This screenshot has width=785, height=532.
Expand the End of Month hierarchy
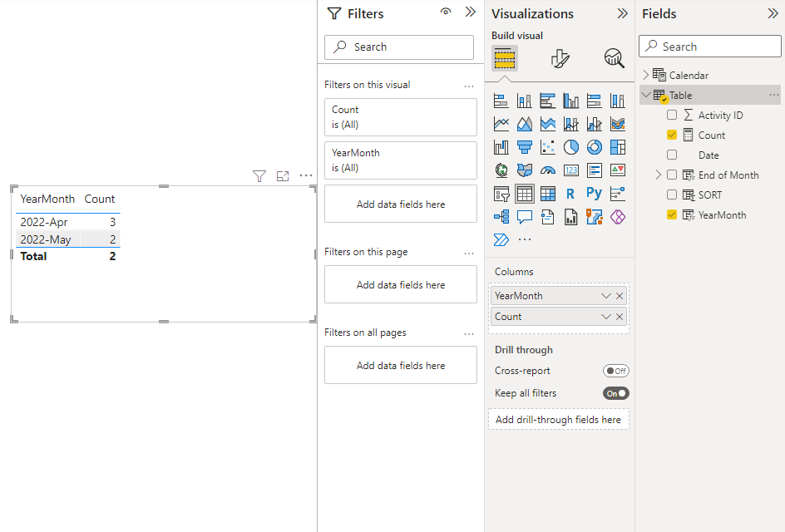point(659,175)
